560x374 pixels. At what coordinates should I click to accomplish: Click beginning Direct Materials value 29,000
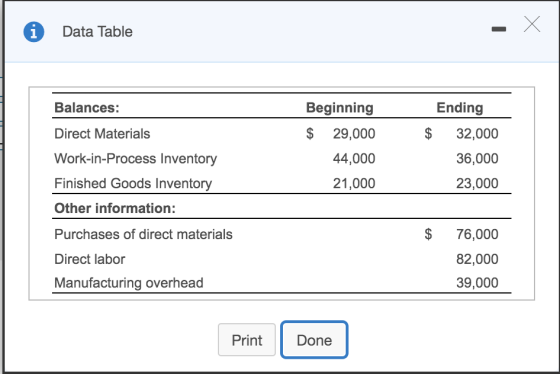click(x=354, y=134)
